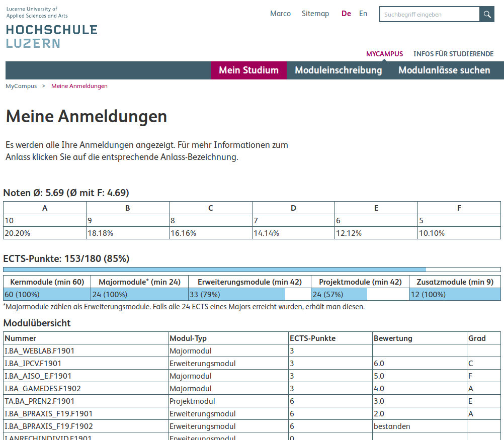The width and height of the screenshot is (504, 440).
Task: Click the Nummer column header
Action: (86, 338)
